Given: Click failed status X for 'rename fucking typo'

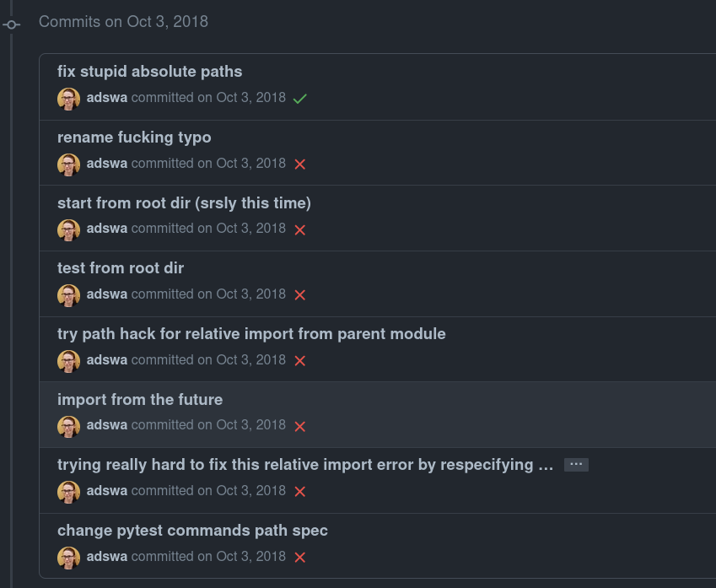Looking at the screenshot, I should (299, 165).
